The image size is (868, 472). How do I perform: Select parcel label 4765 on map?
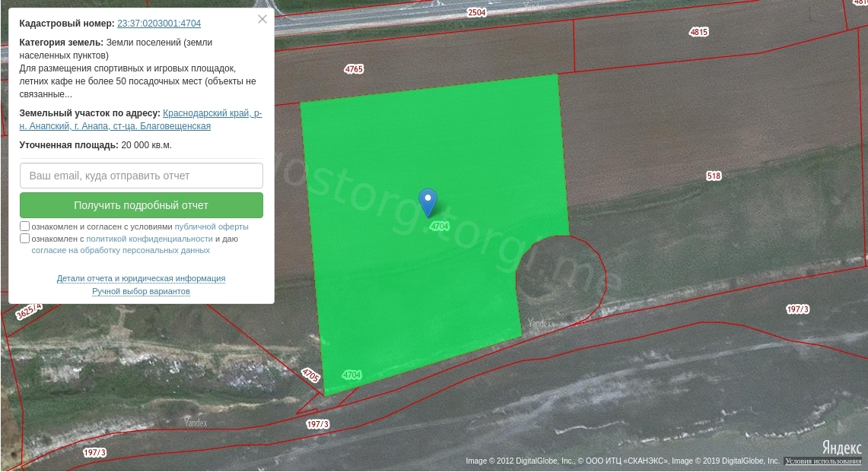pos(354,69)
